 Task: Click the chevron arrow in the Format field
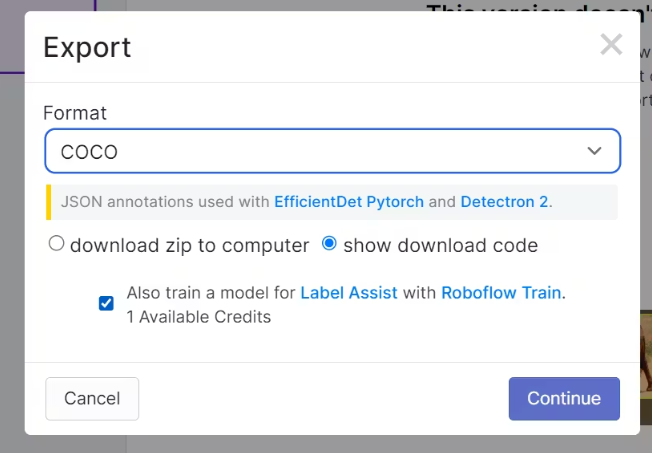[x=594, y=151]
